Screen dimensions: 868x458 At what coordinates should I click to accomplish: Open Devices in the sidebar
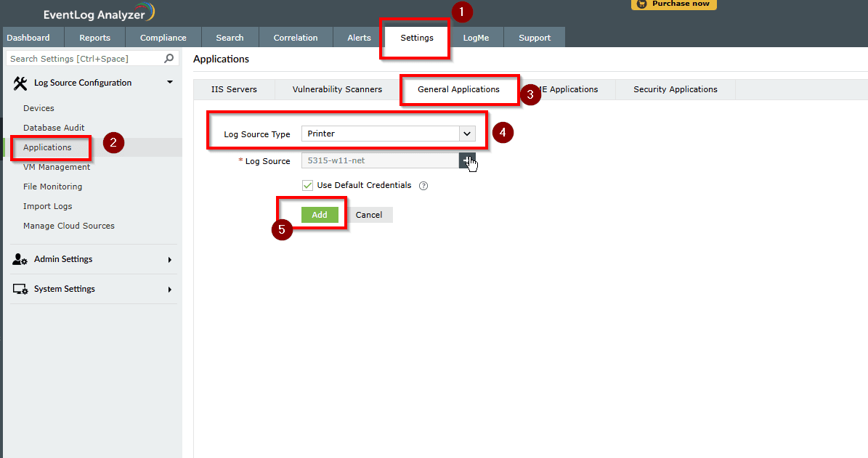(38, 108)
